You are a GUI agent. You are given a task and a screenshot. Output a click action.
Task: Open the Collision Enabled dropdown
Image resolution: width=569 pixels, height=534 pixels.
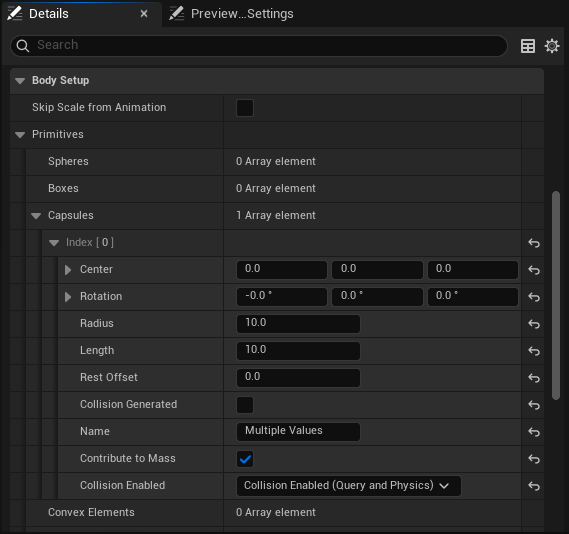click(x=348, y=486)
